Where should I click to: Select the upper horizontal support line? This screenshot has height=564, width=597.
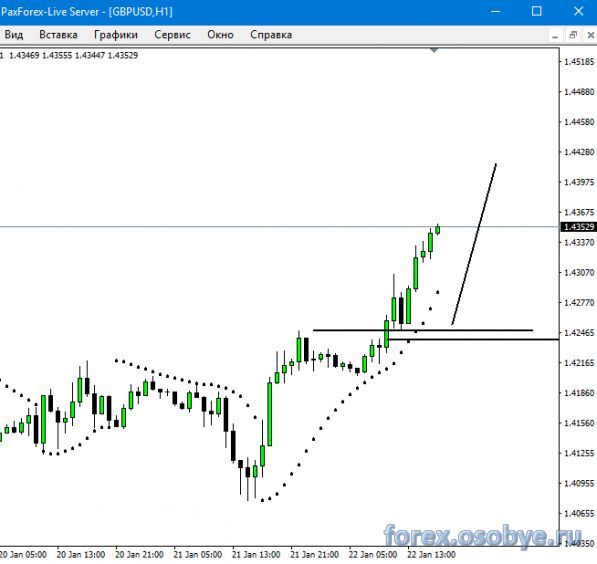tap(423, 330)
